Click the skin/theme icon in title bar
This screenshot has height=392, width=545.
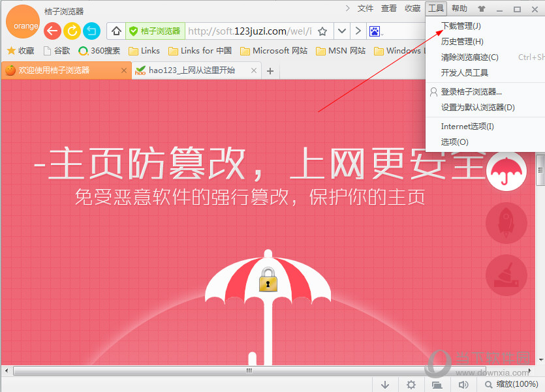480,8
